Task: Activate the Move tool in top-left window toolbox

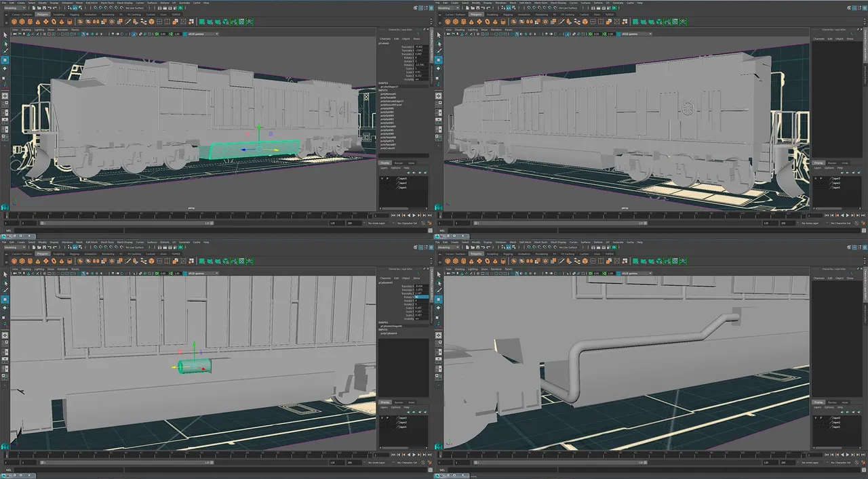Action: click(5, 60)
